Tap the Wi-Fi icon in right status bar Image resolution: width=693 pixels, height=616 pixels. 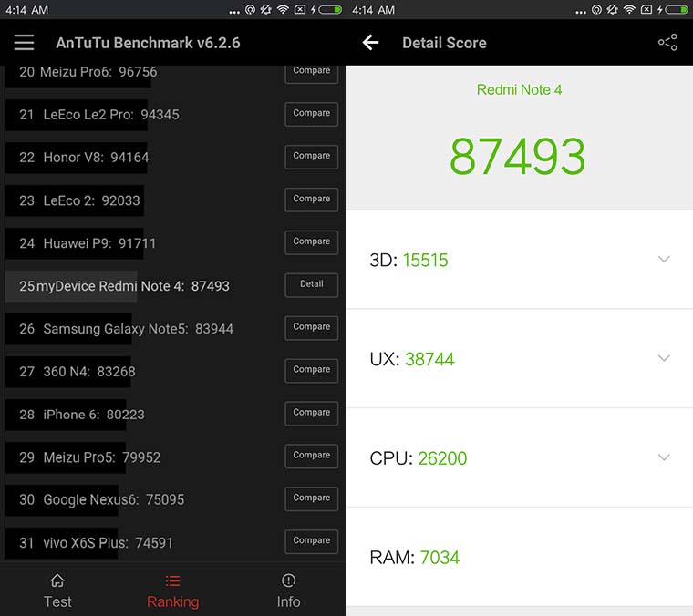coord(629,10)
